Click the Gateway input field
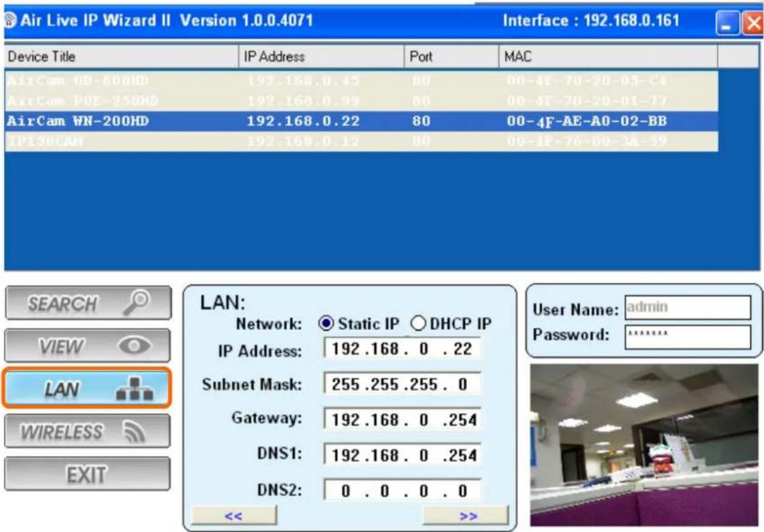764x532 pixels. 402,419
